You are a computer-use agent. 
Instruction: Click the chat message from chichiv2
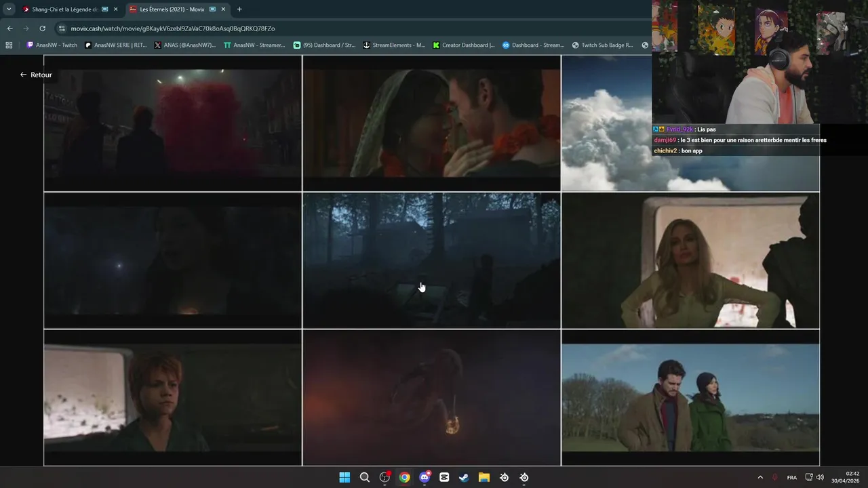678,150
